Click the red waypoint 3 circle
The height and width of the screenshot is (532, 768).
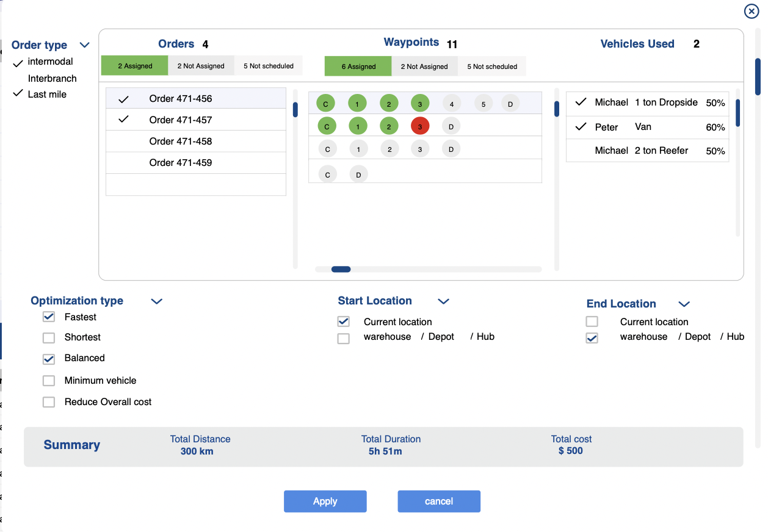click(420, 126)
